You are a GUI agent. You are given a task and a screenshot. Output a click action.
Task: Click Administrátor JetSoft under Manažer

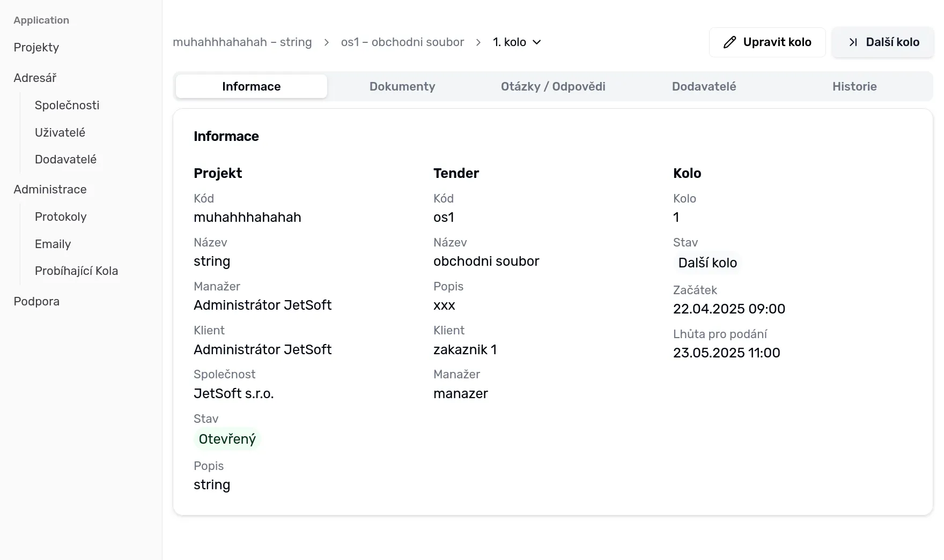point(263,305)
